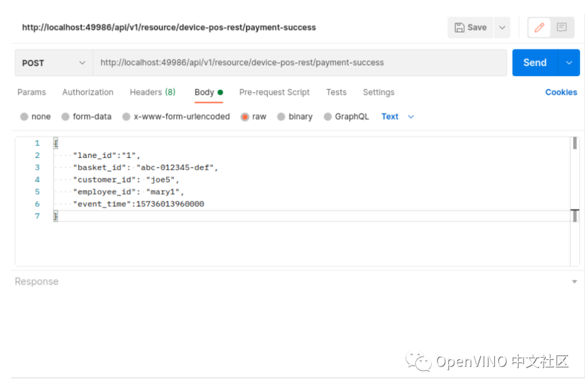The height and width of the screenshot is (389, 588).
Task: Open the POST method dropdown
Action: [x=53, y=63]
